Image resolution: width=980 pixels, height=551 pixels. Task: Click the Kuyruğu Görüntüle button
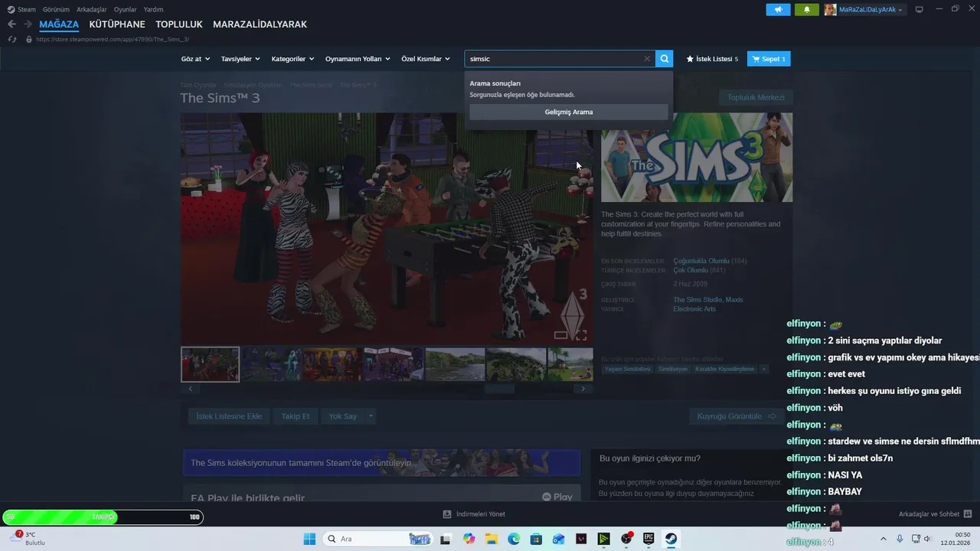pyautogui.click(x=736, y=416)
